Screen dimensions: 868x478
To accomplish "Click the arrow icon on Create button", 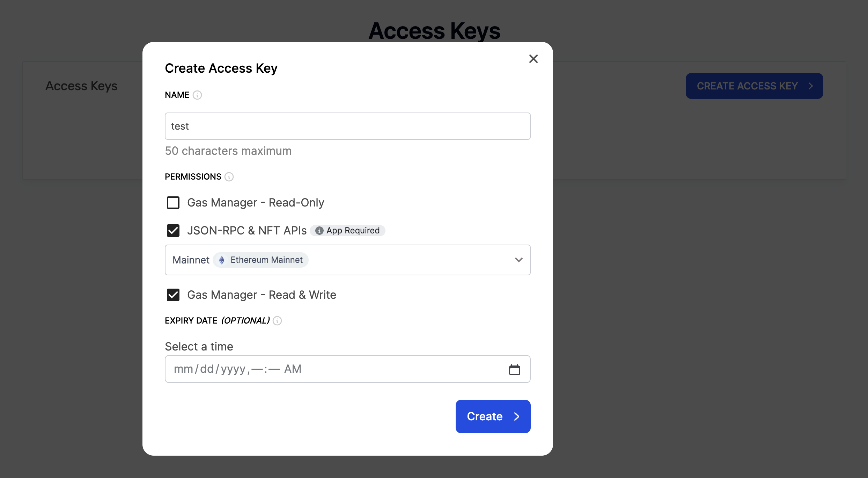I will click(x=517, y=417).
